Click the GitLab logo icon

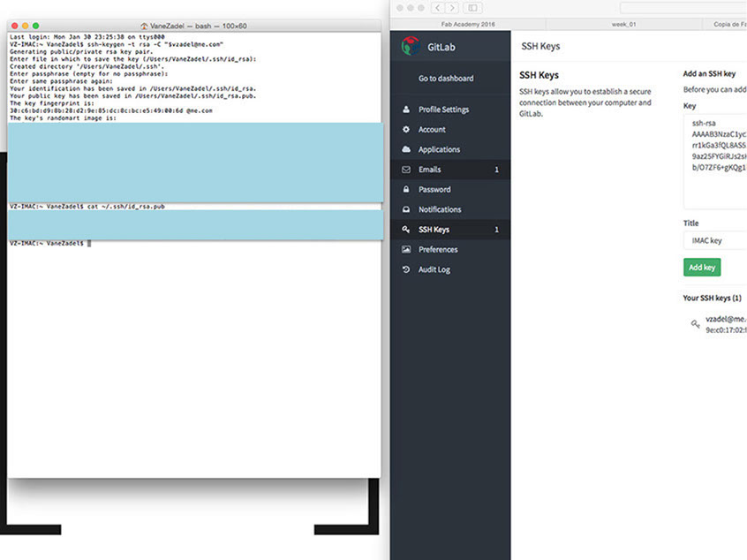(x=411, y=46)
